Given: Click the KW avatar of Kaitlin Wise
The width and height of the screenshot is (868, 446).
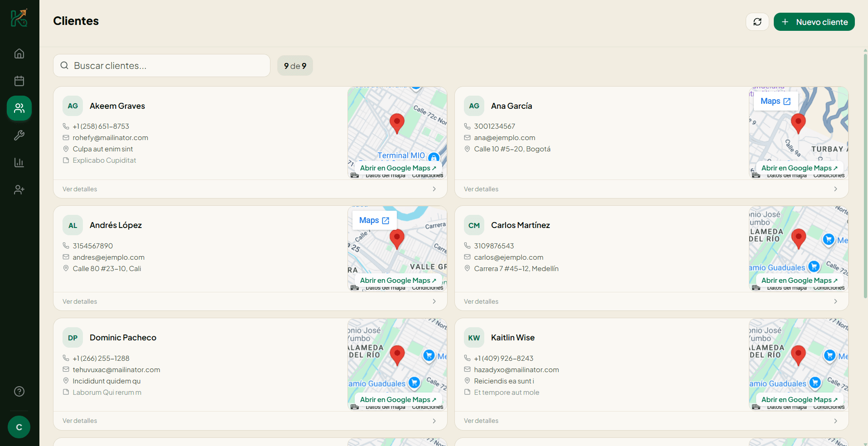Looking at the screenshot, I should coord(474,338).
